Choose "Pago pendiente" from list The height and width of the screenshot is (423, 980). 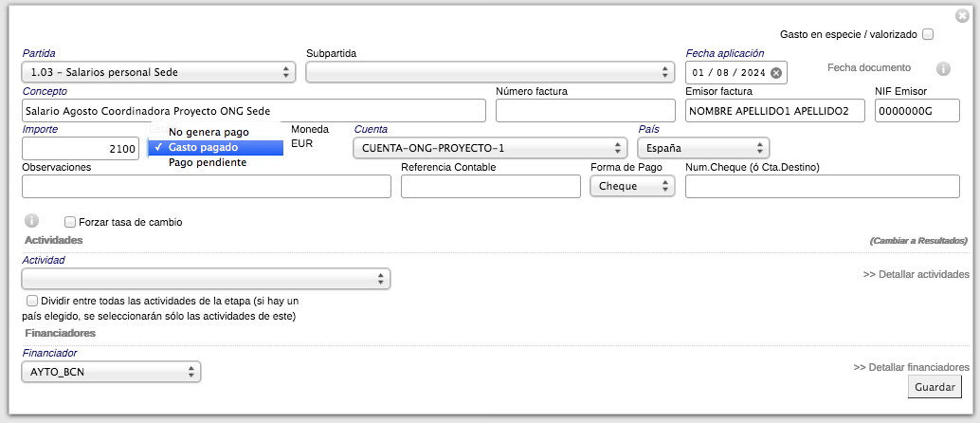tap(208, 162)
